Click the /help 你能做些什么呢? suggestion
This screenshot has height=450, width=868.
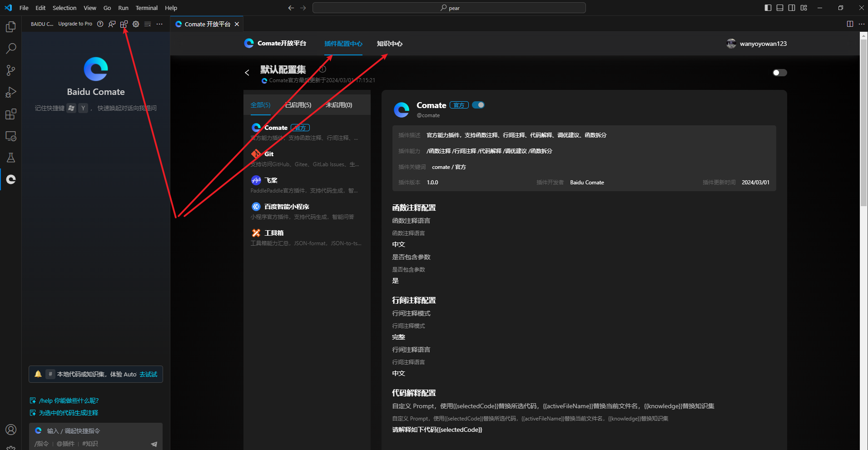point(64,401)
